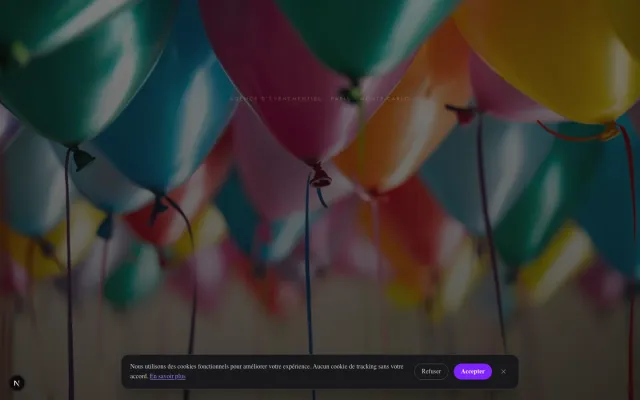640x400 pixels.
Task: Open the En savoir plus link
Action: (167, 376)
